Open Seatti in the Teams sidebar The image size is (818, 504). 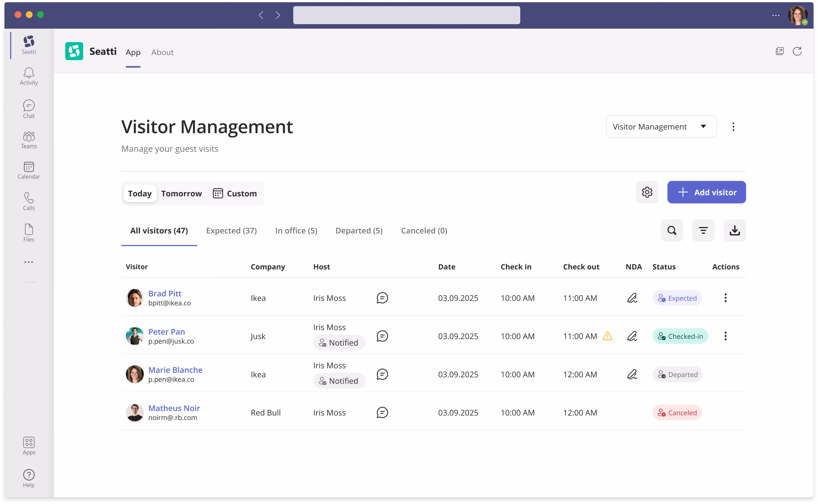tap(29, 45)
